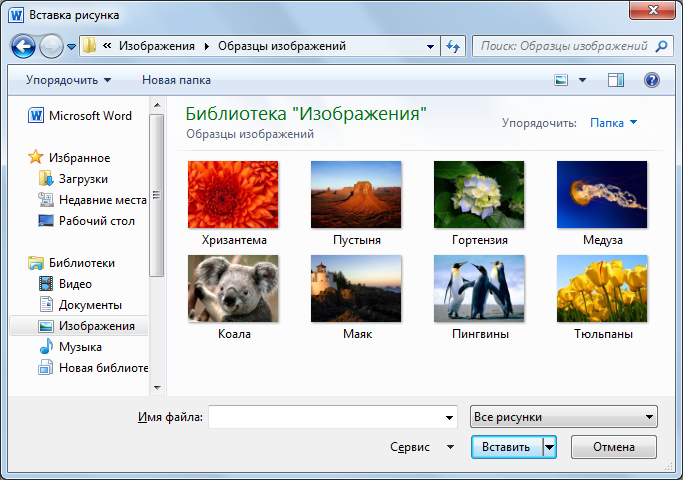Open recent locations dropdown near nav arrows
683x480 pixels.
[71, 46]
